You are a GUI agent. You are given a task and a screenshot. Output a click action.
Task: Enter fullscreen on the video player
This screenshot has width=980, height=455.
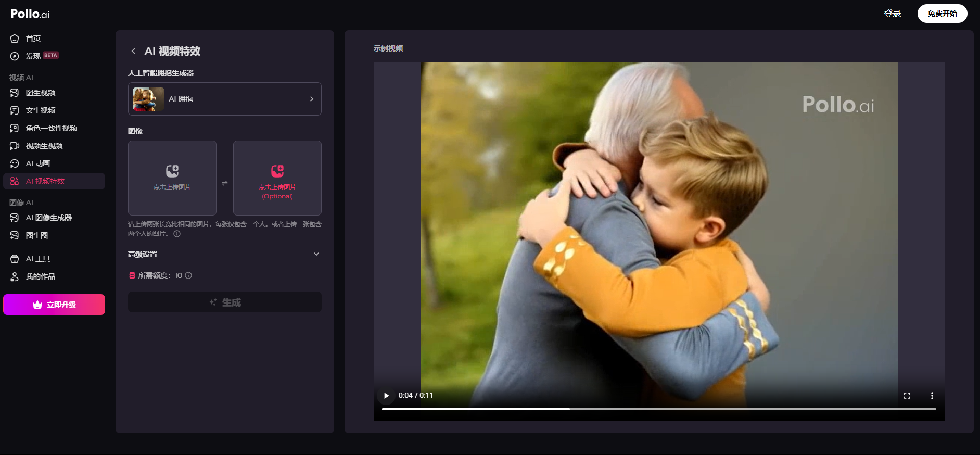[907, 396]
